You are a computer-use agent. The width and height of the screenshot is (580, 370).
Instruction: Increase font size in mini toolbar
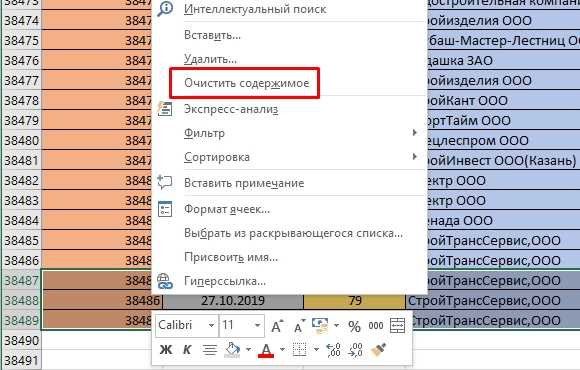coord(277,326)
